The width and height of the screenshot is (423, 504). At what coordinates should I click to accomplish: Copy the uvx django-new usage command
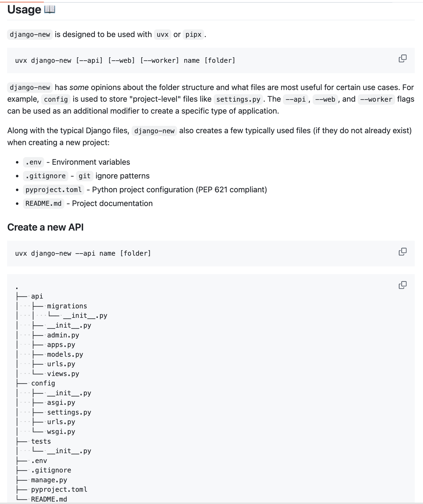tap(402, 58)
